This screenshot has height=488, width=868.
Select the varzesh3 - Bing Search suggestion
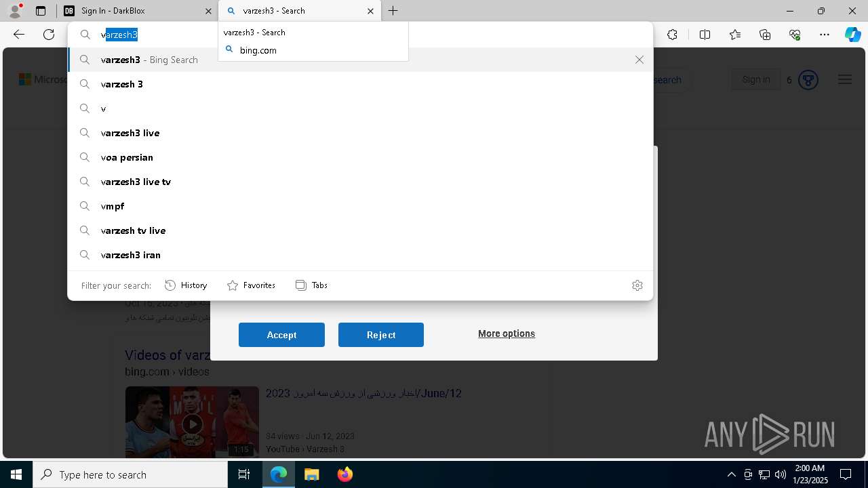[360, 60]
